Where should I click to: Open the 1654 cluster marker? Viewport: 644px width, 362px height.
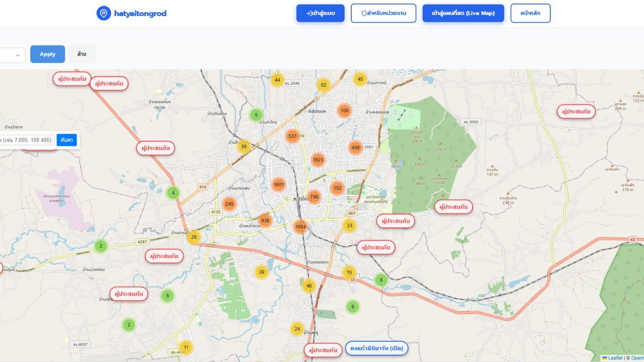pos(300,227)
